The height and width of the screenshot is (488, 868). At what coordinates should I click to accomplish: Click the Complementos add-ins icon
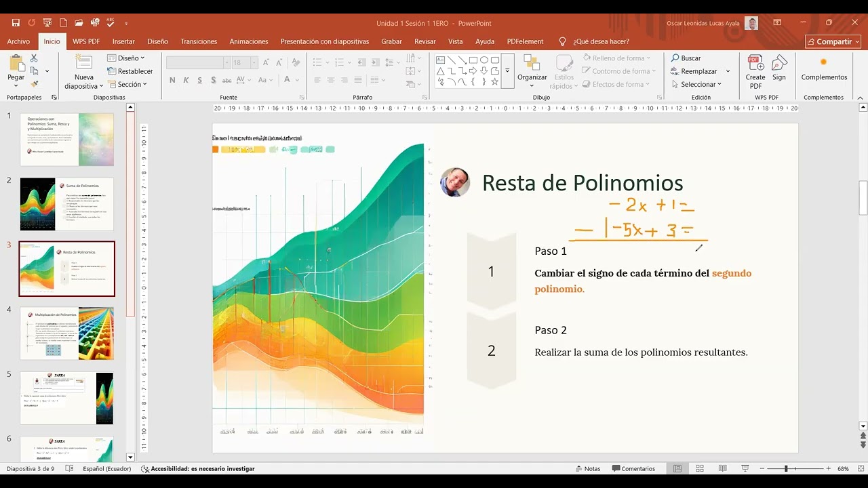824,62
